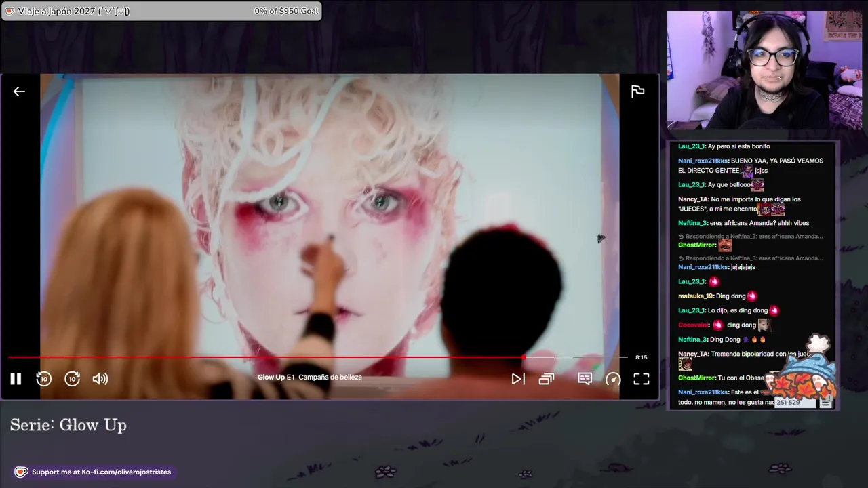Viewport: 868px width, 488px height.
Task: Click the 8:15 remaining time
Action: pos(641,357)
